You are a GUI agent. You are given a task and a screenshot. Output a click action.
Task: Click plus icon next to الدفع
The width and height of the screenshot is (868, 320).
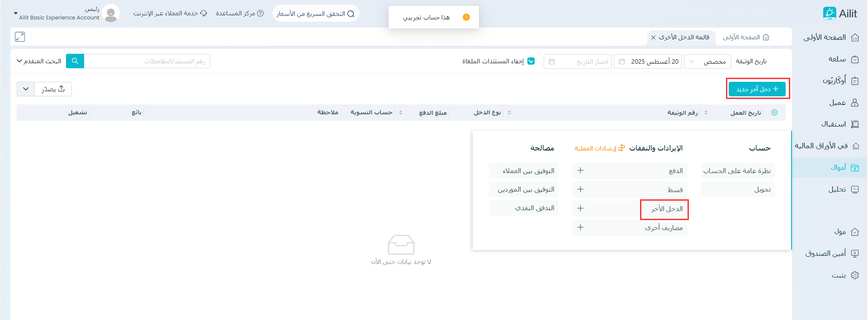[580, 170]
